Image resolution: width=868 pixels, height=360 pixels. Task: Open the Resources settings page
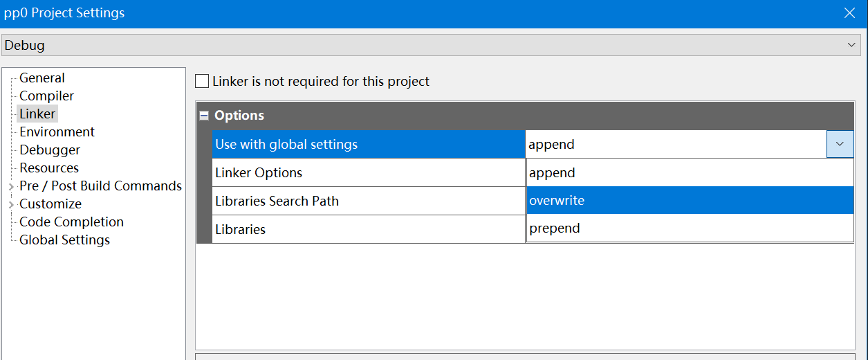click(x=49, y=168)
